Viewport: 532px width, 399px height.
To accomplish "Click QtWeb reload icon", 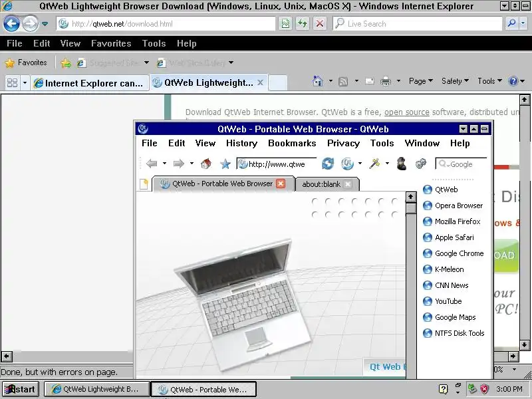I will (328, 164).
